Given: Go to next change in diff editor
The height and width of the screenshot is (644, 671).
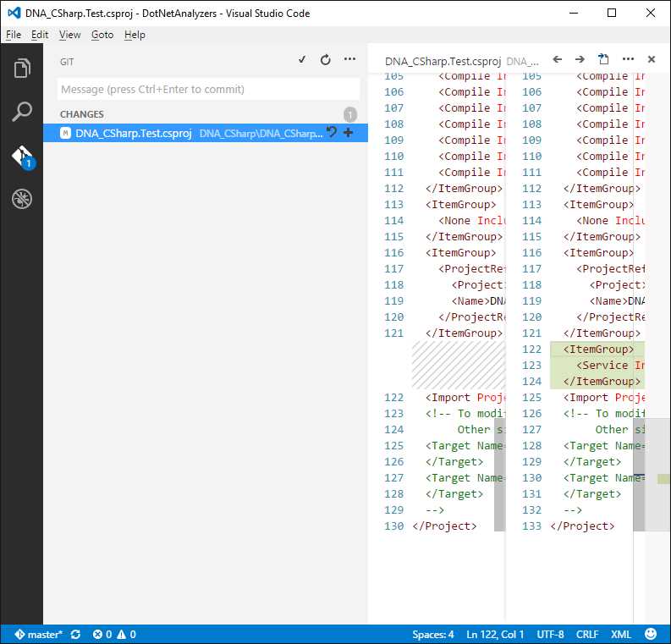Looking at the screenshot, I should coord(580,59).
